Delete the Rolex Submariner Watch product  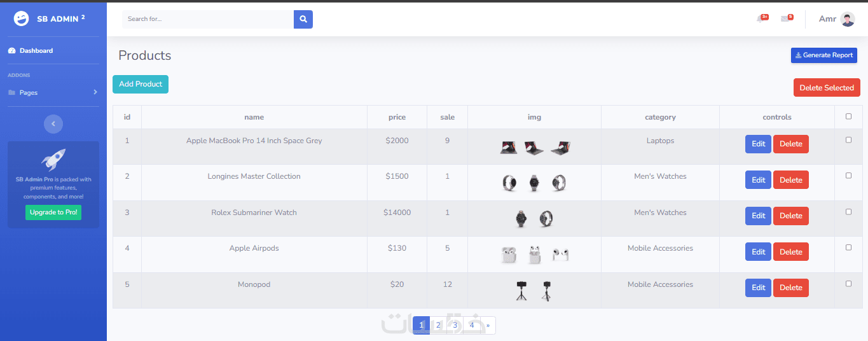[x=791, y=216]
